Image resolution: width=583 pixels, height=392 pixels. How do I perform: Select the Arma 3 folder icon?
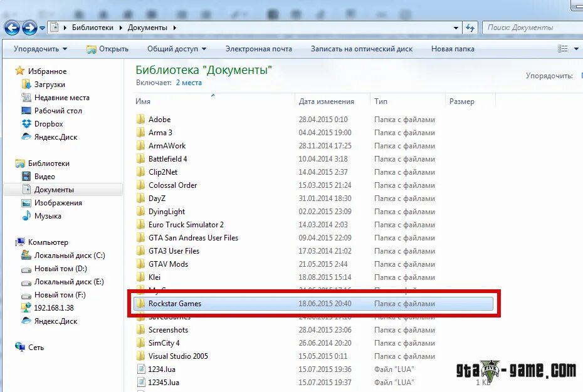[140, 133]
